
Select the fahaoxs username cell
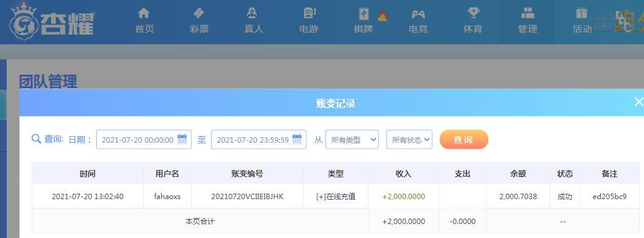coord(167,196)
